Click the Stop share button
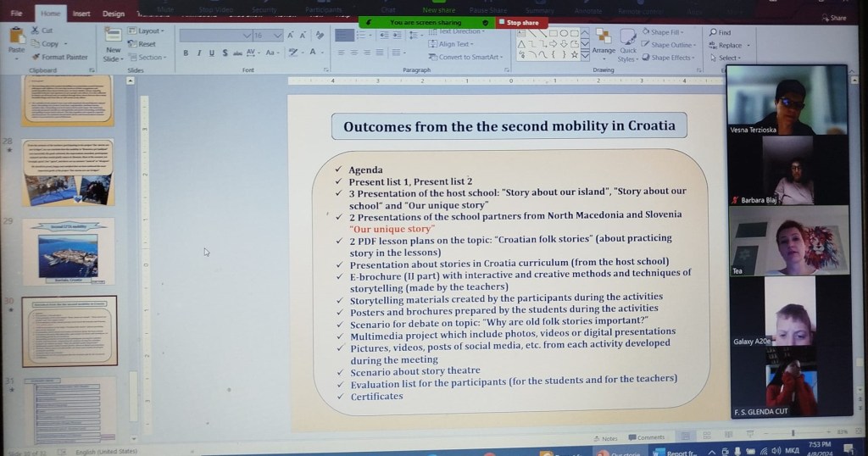 pos(522,22)
